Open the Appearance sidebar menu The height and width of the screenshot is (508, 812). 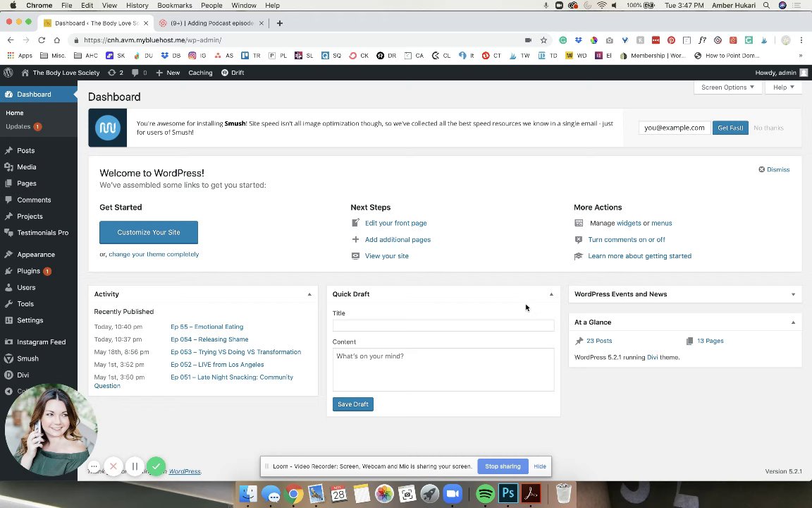(x=36, y=255)
